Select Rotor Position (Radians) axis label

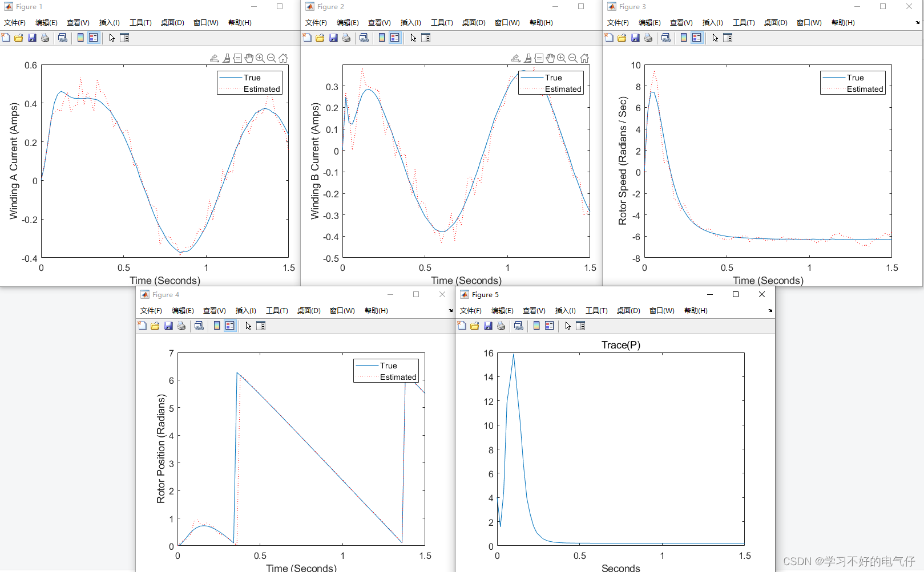pos(161,449)
